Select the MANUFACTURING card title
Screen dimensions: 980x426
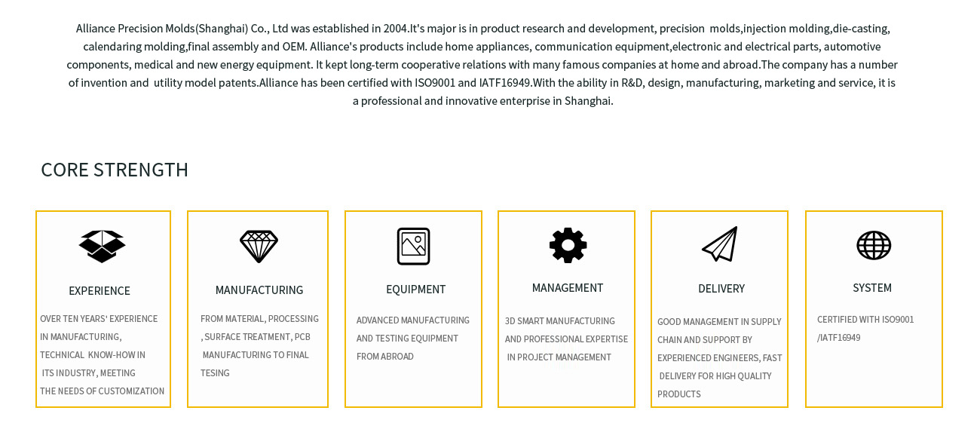point(259,290)
